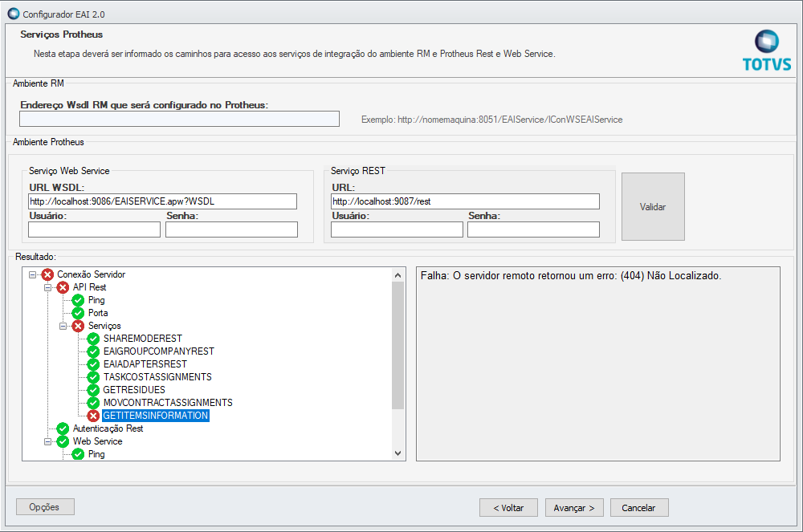This screenshot has width=803, height=532.
Task: Collapse the API Rest tree node
Action: pos(47,287)
